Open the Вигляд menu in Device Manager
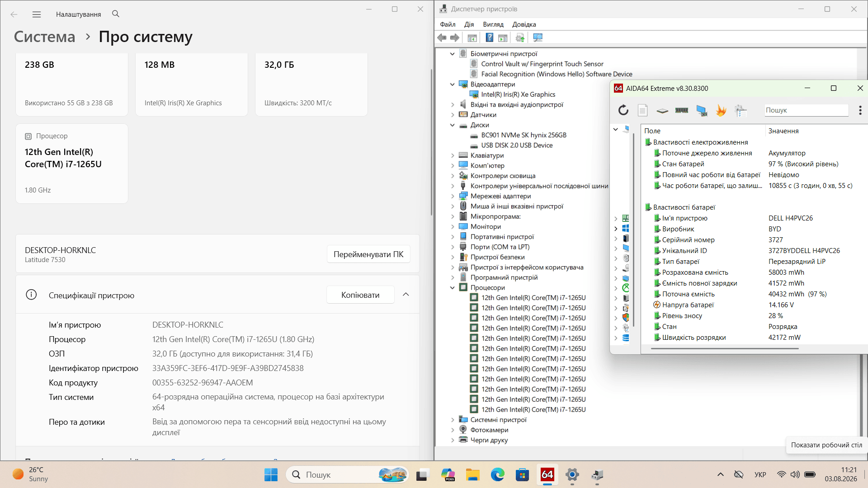Image resolution: width=868 pixels, height=488 pixels. (493, 24)
